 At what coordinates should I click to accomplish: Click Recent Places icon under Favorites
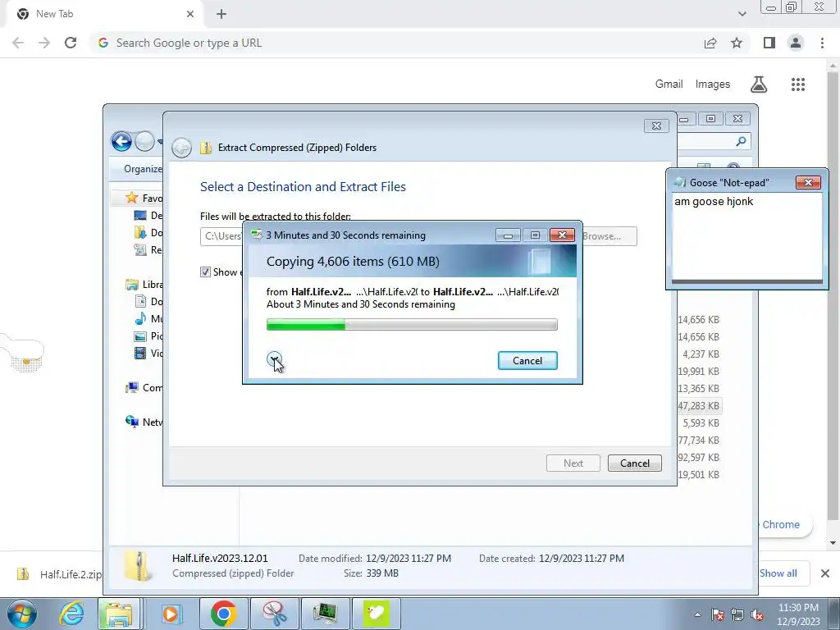coord(139,249)
